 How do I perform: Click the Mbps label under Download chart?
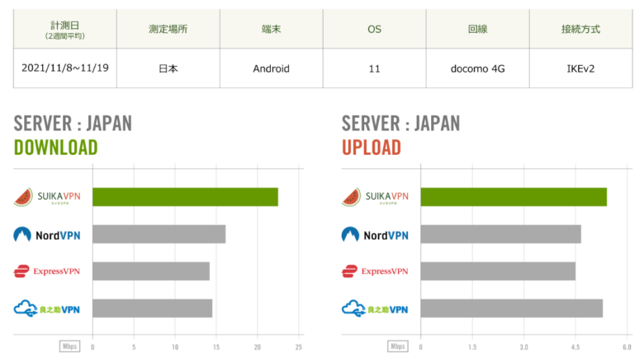click(70, 346)
